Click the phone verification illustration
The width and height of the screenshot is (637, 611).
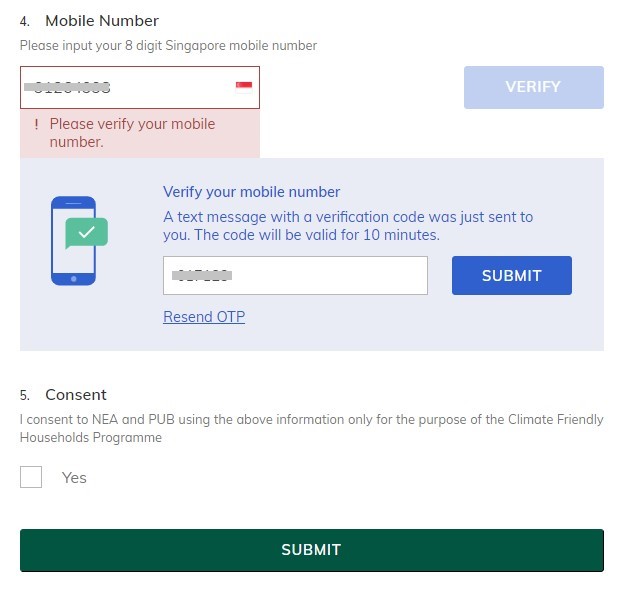(x=79, y=240)
